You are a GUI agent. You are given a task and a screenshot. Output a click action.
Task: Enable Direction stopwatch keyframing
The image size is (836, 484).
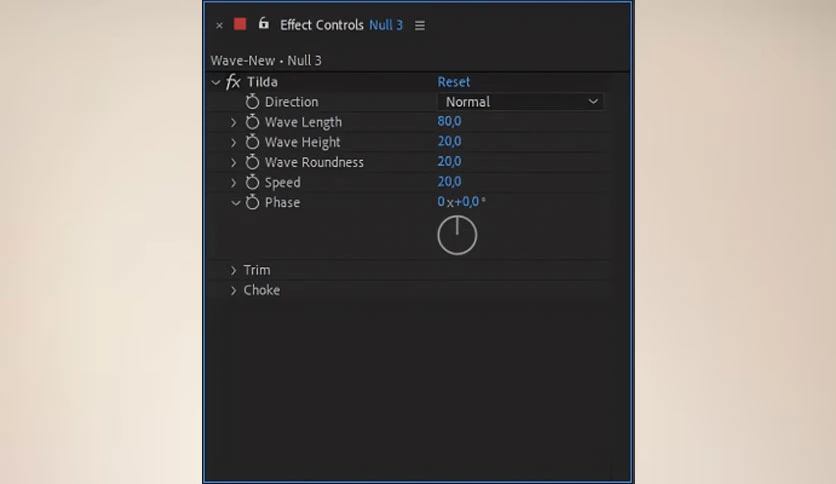[252, 101]
